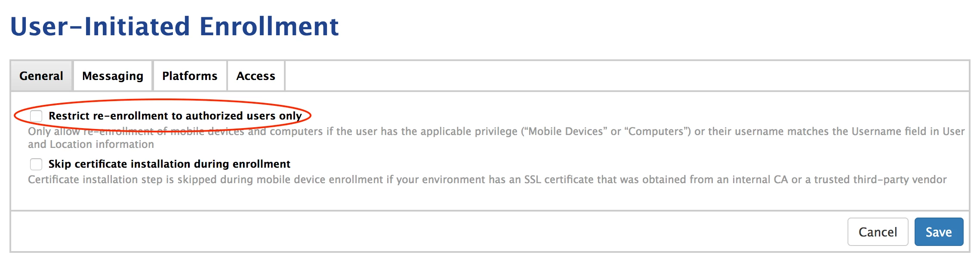Enable Restrict re-enrollment to authorized users checkbox
The image size is (980, 264).
36,116
